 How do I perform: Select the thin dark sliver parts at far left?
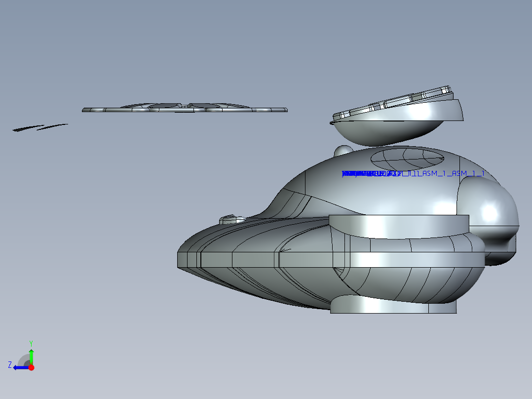40,127
